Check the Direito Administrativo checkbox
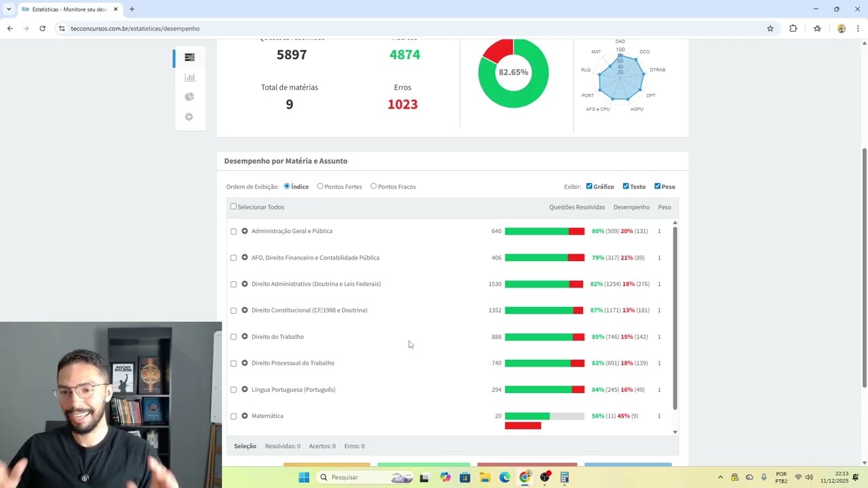This screenshot has width=868, height=488. click(233, 284)
